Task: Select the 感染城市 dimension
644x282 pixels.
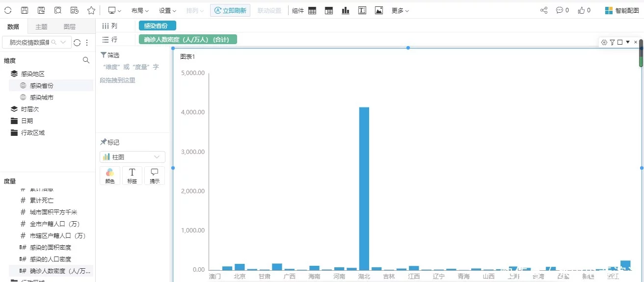Action: tap(42, 98)
